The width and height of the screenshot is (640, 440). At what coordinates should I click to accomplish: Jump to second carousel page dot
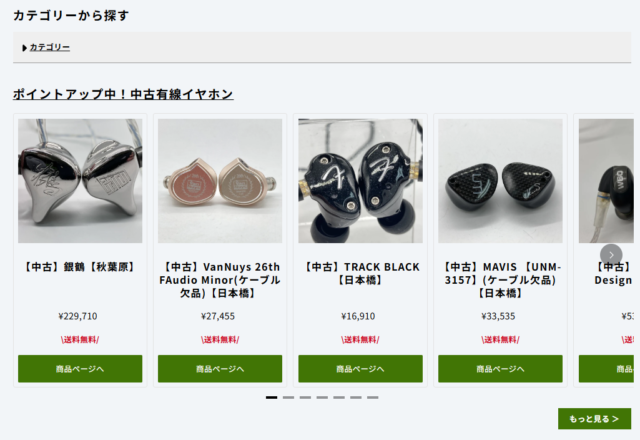pos(289,397)
